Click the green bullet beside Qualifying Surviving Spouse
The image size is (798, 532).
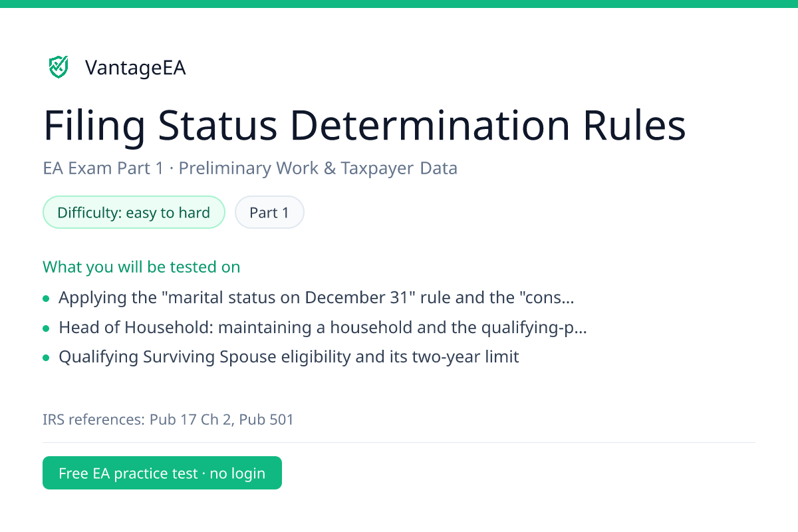[x=46, y=358]
